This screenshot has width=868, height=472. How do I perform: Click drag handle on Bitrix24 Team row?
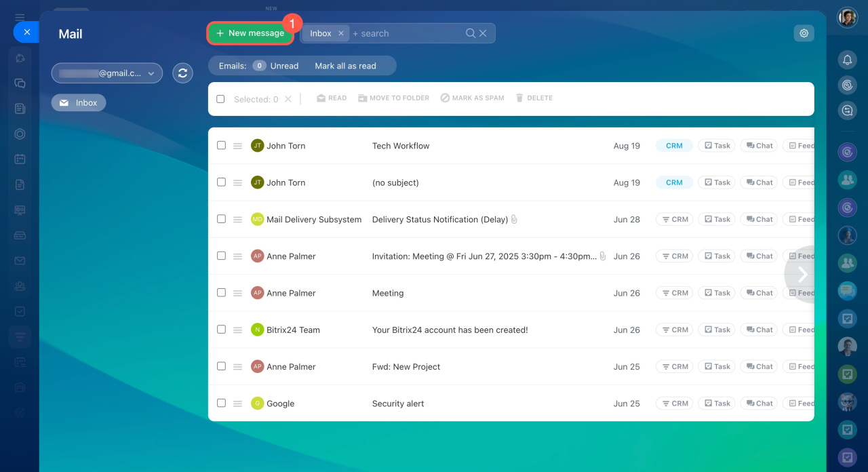click(x=238, y=330)
